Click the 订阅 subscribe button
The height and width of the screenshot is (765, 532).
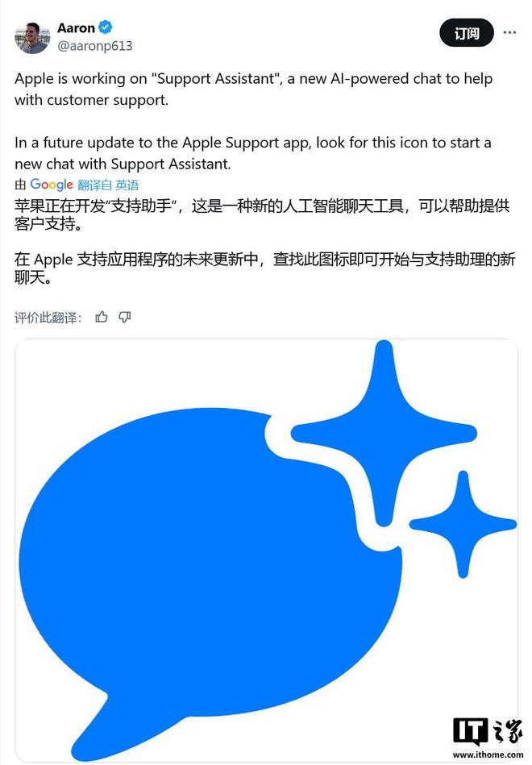(467, 33)
